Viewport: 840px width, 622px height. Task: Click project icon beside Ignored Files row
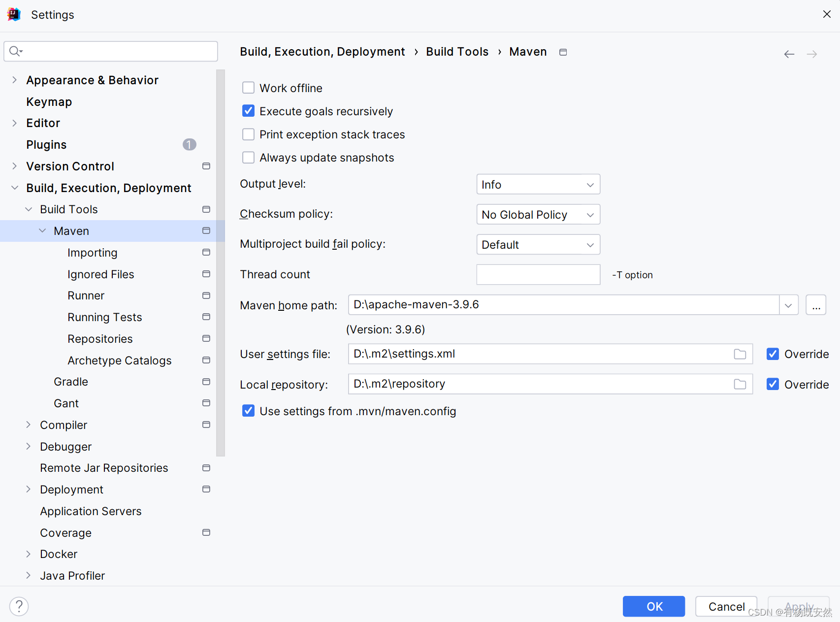click(x=206, y=274)
